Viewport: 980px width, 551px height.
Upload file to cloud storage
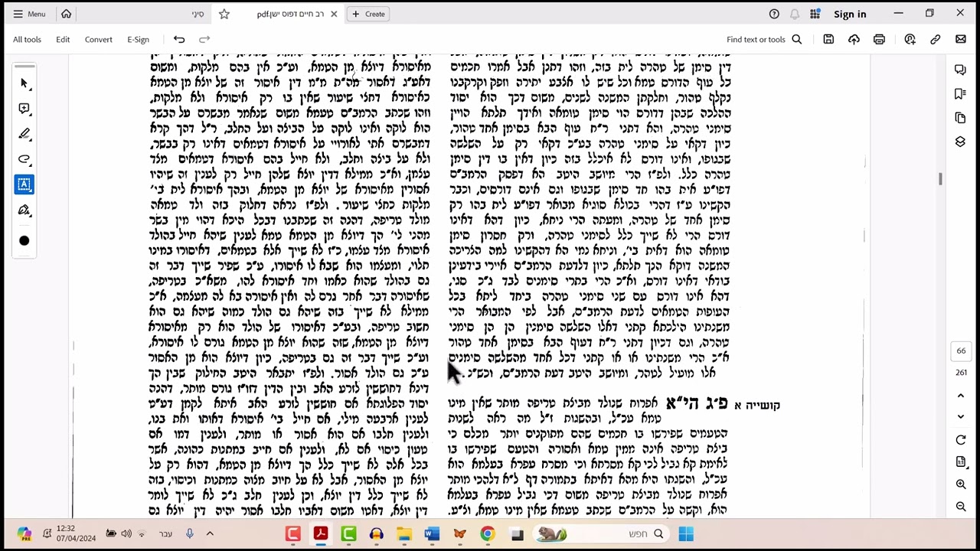(854, 39)
